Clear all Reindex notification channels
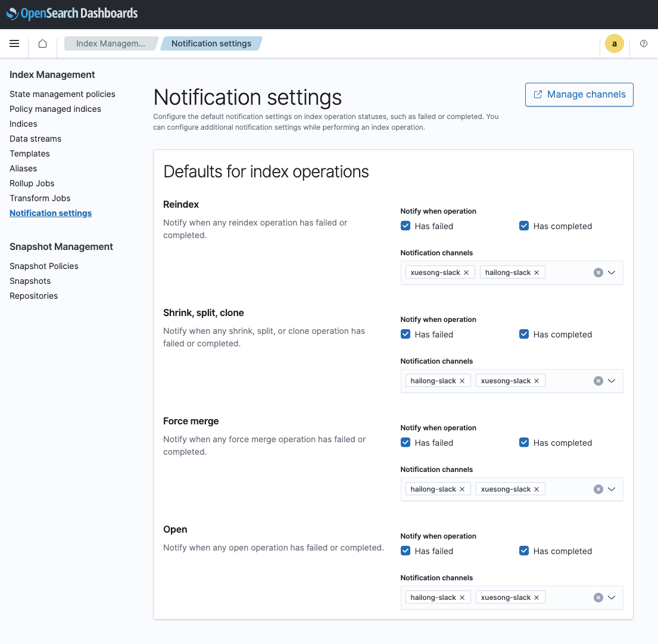 tap(598, 273)
